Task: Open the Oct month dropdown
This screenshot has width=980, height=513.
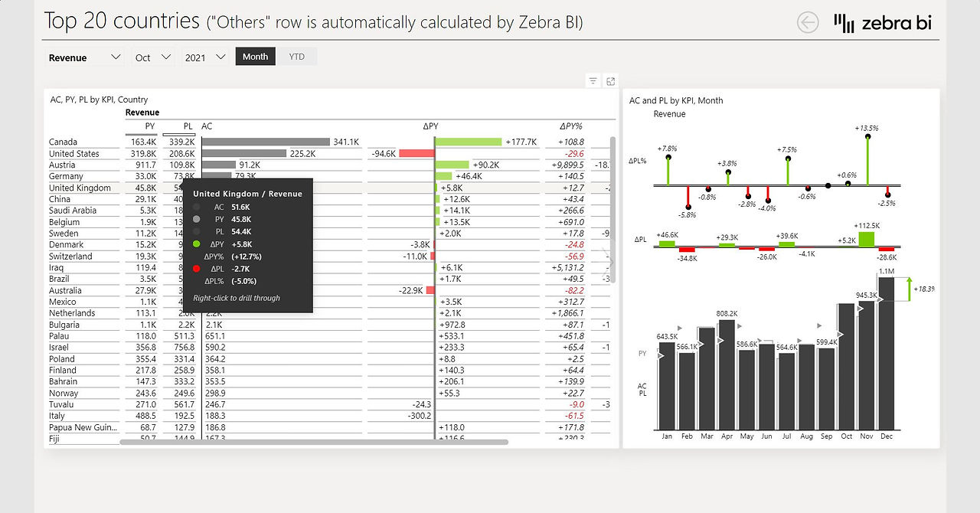Action: (152, 57)
